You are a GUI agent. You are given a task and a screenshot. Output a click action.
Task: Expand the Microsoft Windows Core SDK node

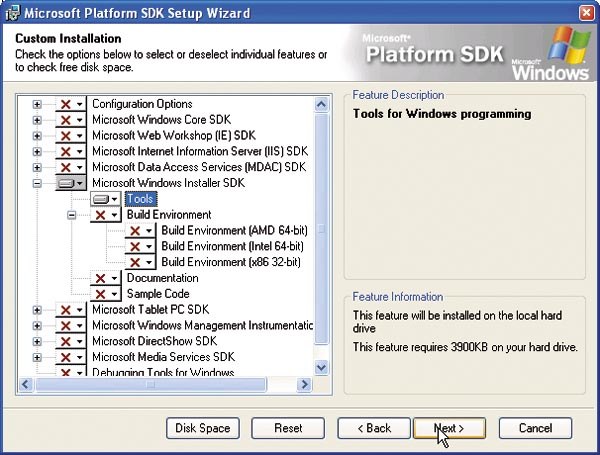click(38, 120)
